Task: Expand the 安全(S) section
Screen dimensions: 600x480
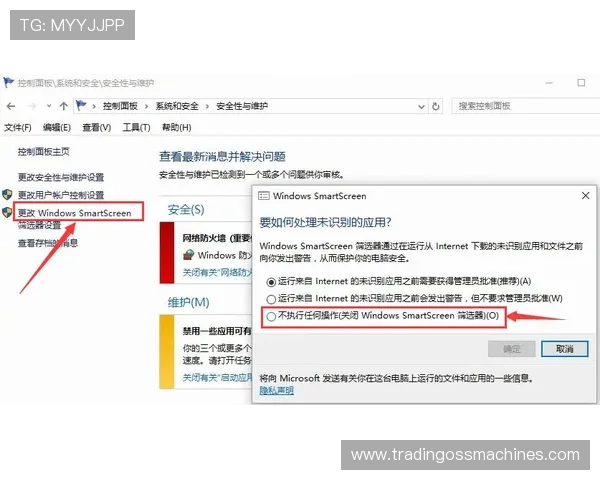Action: coord(186,210)
